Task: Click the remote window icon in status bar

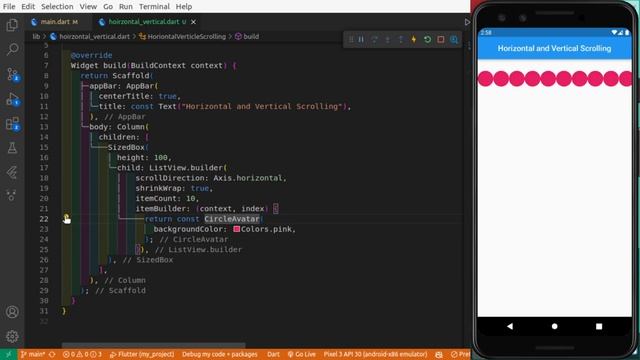Action: [8, 354]
